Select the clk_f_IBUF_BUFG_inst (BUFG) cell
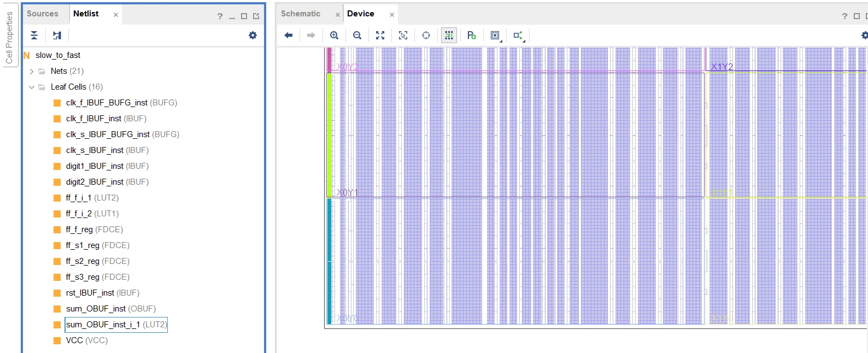 [121, 103]
